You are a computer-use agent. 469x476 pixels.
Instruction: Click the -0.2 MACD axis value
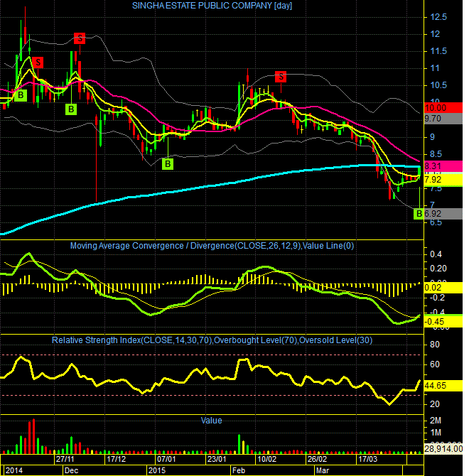pos(438,298)
